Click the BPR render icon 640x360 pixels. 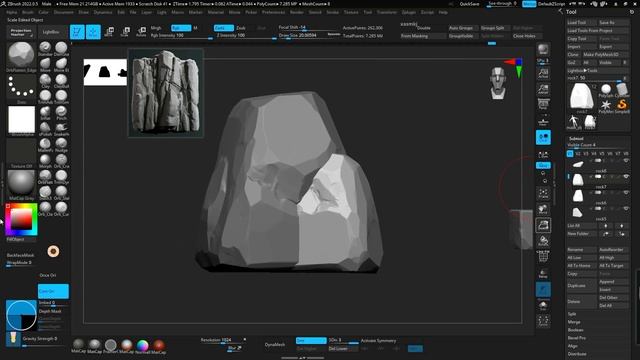(543, 49)
